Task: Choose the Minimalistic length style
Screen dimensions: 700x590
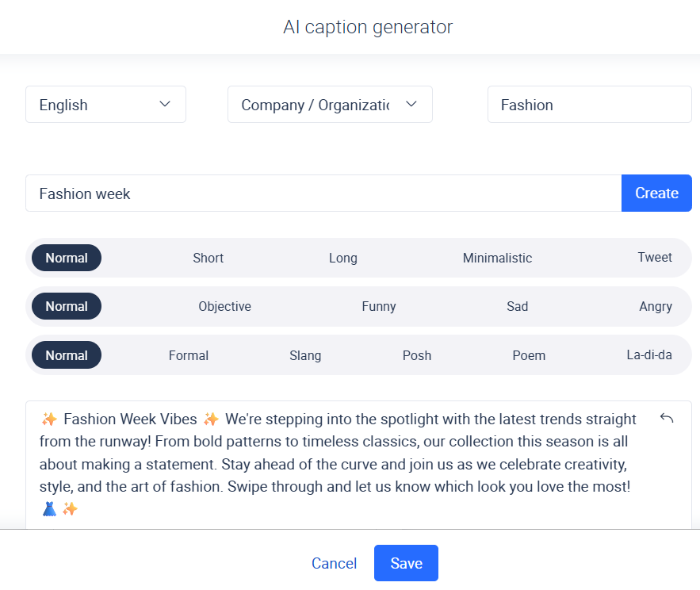Action: (x=497, y=258)
